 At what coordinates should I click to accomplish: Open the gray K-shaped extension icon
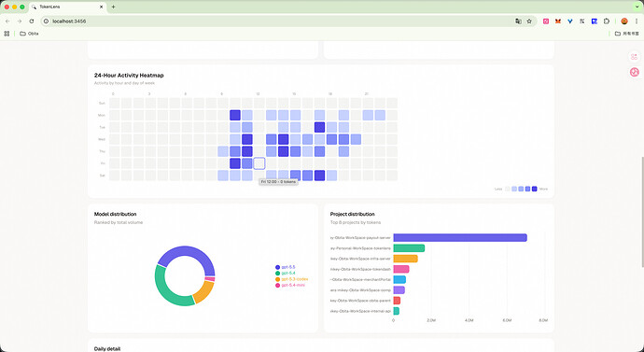tap(582, 21)
